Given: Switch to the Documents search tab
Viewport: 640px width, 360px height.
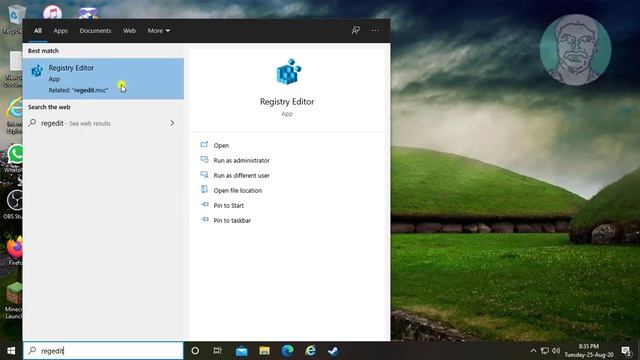Looking at the screenshot, I should click(95, 31).
